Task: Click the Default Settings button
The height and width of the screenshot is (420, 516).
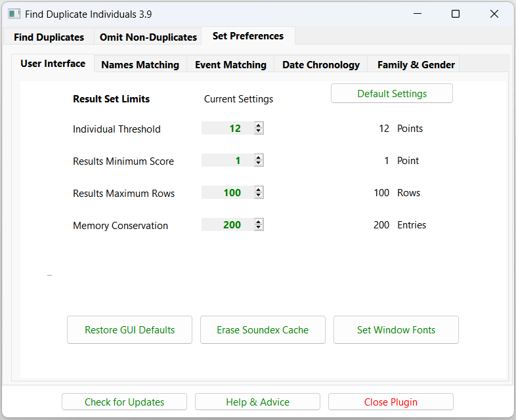Action: coord(392,93)
